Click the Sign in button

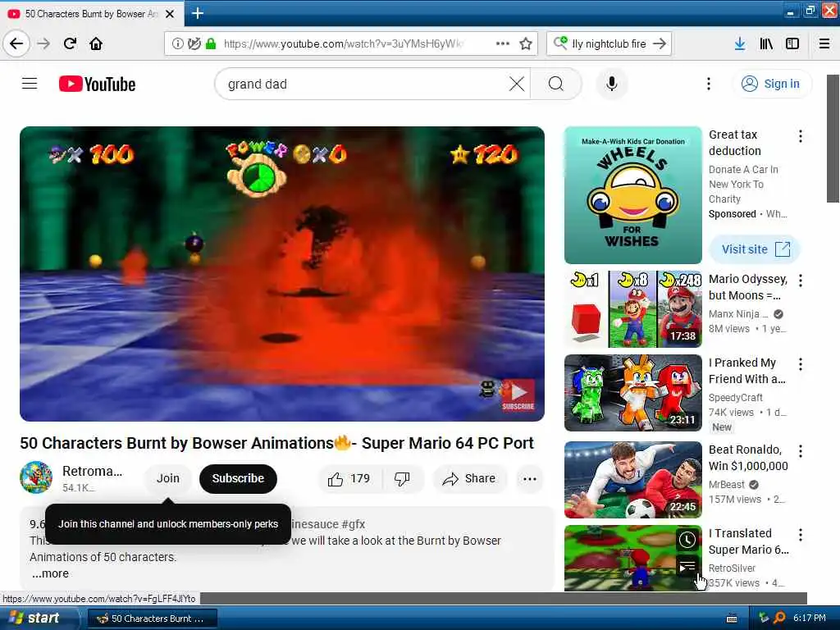coord(771,84)
